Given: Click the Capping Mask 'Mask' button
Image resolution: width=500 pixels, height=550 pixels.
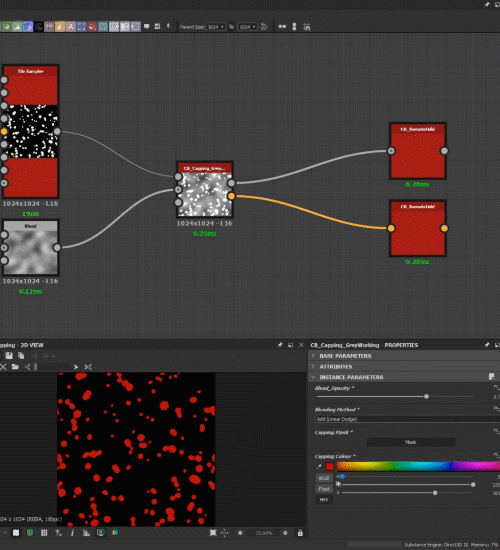Looking at the screenshot, I should click(x=411, y=442).
